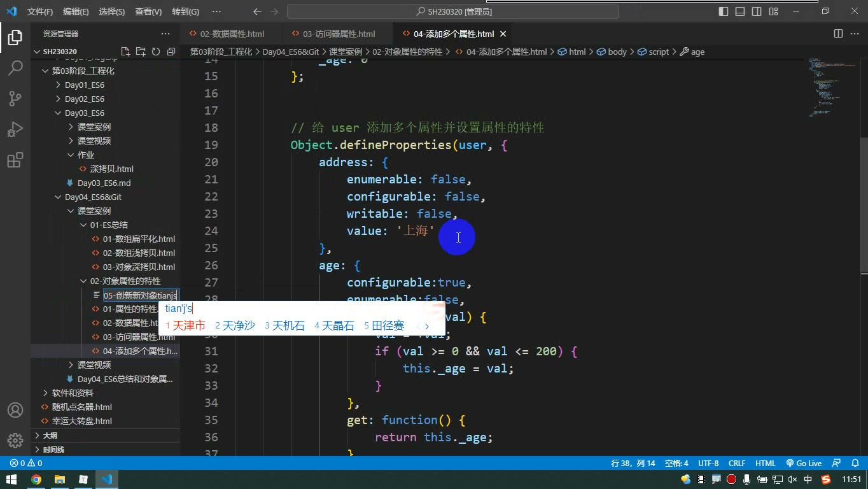Screen dimensions: 868x489
Task: Select IME candidate 天津市
Action: tap(185, 325)
